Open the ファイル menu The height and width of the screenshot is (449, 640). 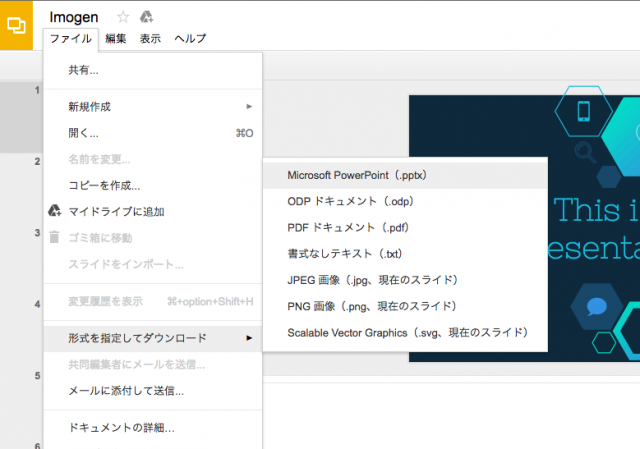pos(71,39)
